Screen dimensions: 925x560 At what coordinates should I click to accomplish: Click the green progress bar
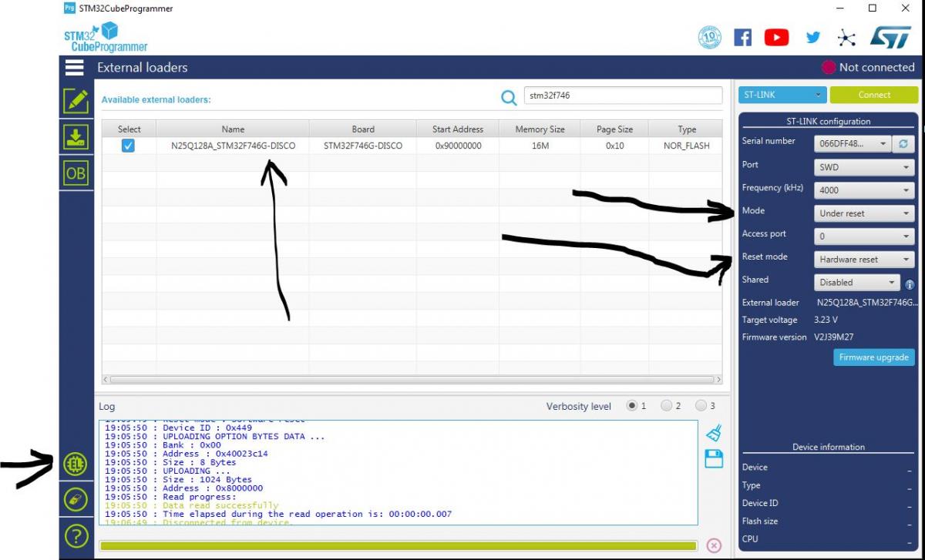[x=399, y=545]
